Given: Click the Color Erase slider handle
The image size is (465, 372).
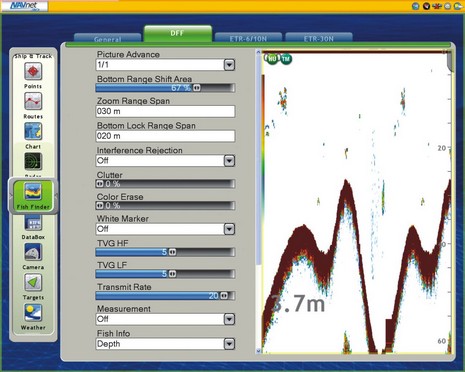Looking at the screenshot, I should [x=100, y=206].
